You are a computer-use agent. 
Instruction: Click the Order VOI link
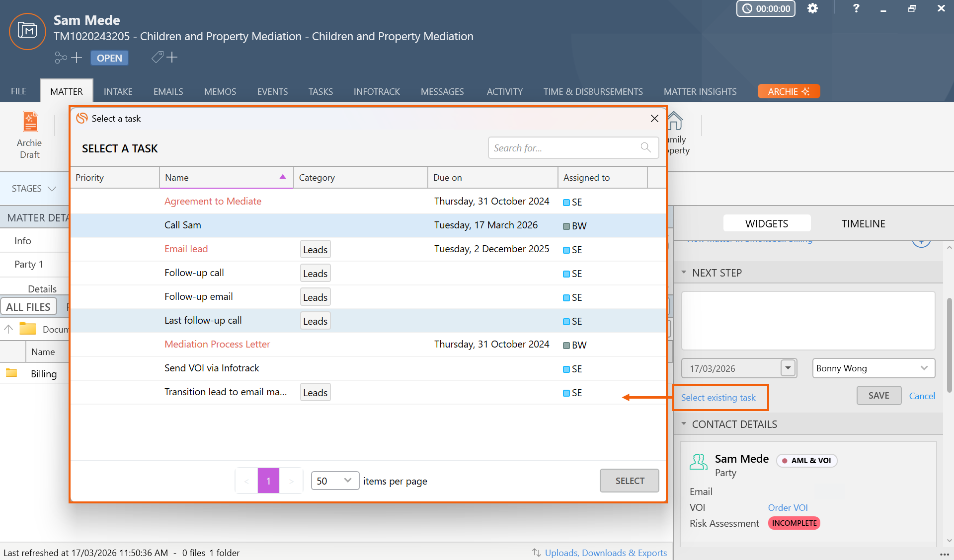(788, 507)
